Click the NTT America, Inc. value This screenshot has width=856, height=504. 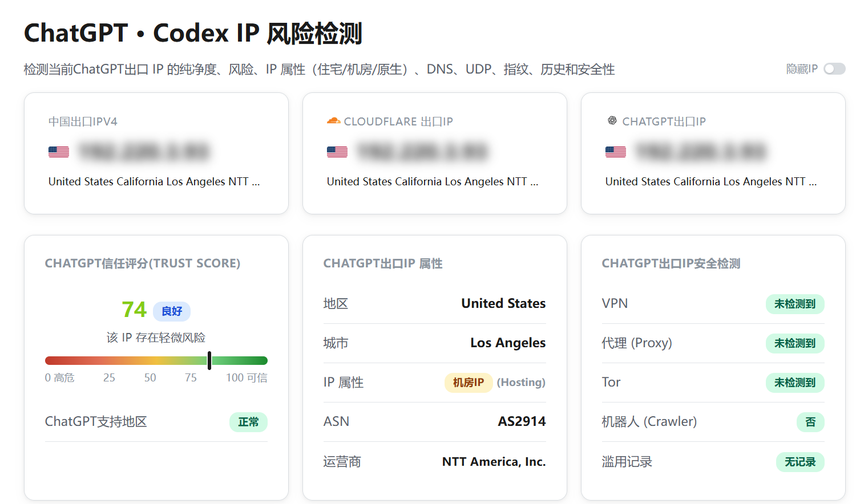494,461
